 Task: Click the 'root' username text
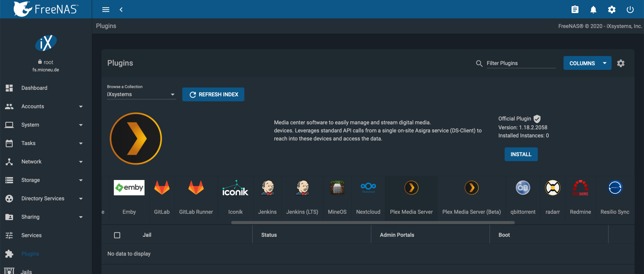[48, 62]
